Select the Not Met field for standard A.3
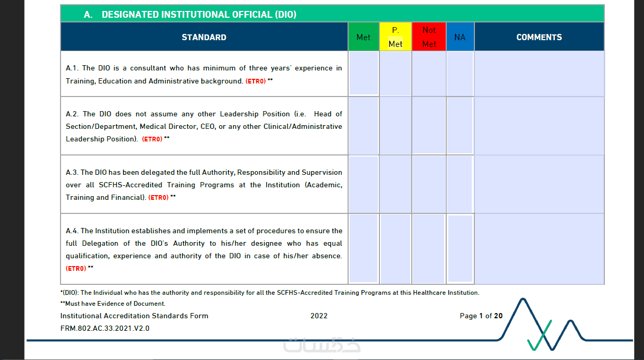Image resolution: width=644 pixels, height=360 pixels. pos(429,184)
